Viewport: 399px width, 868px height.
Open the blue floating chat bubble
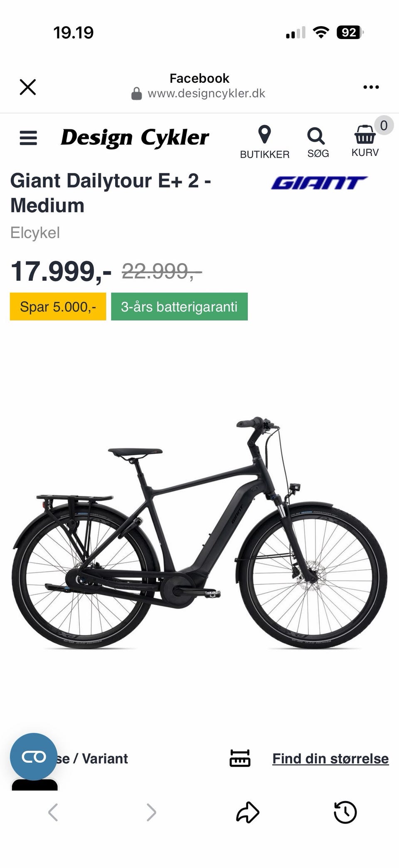click(x=33, y=757)
